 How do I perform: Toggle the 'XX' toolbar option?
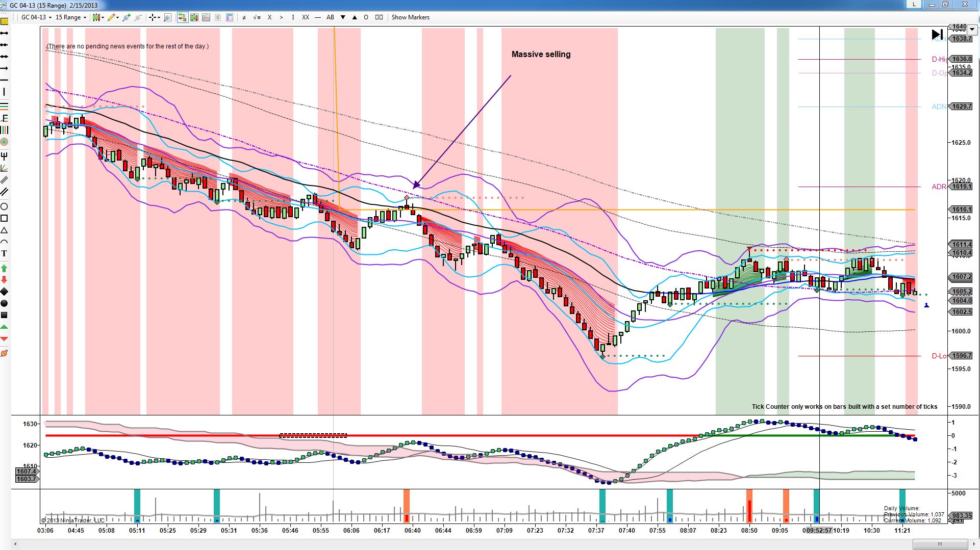tap(306, 17)
